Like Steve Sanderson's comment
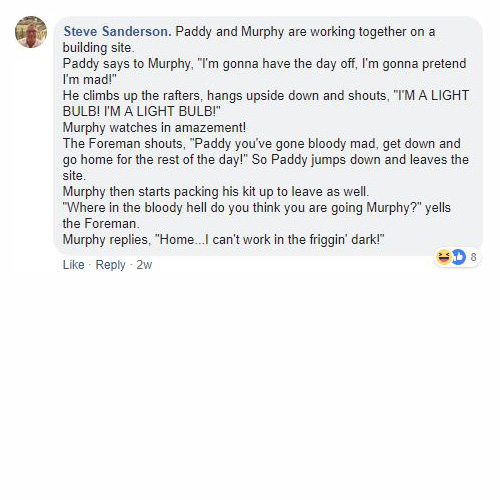 73,265
